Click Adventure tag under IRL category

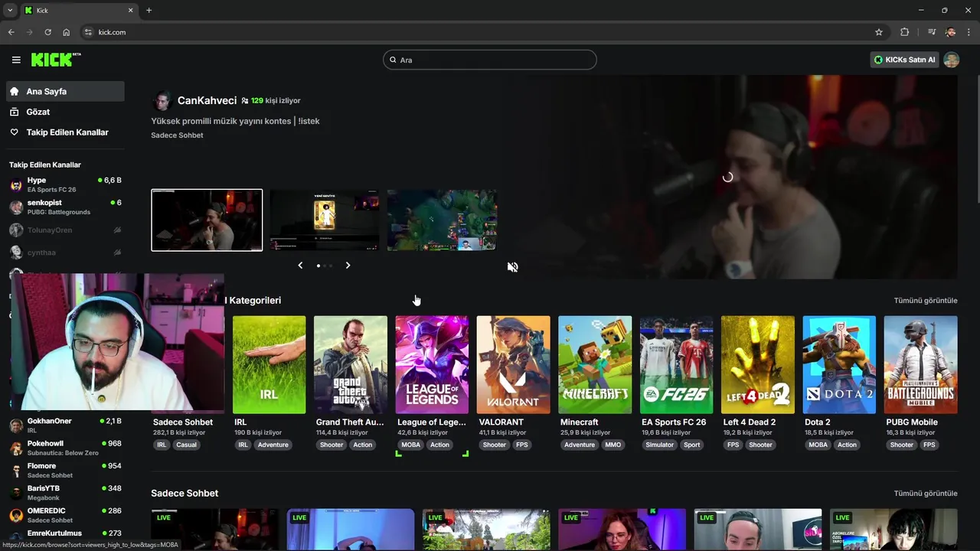(x=273, y=445)
